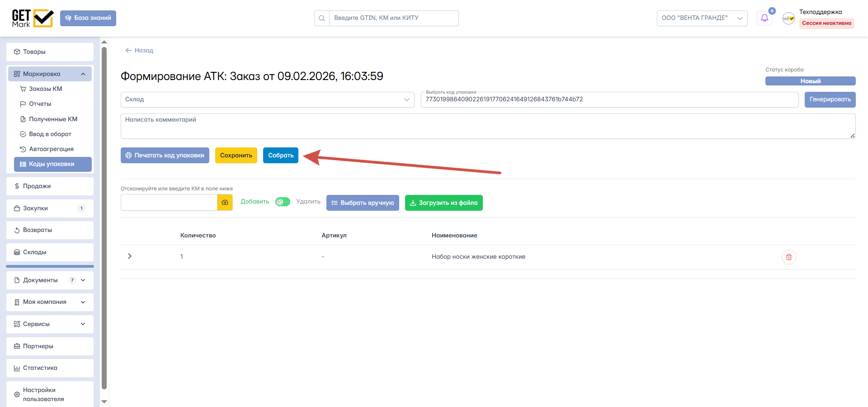868x407 pixels.
Task: Open the Склад dropdown
Action: [x=267, y=99]
